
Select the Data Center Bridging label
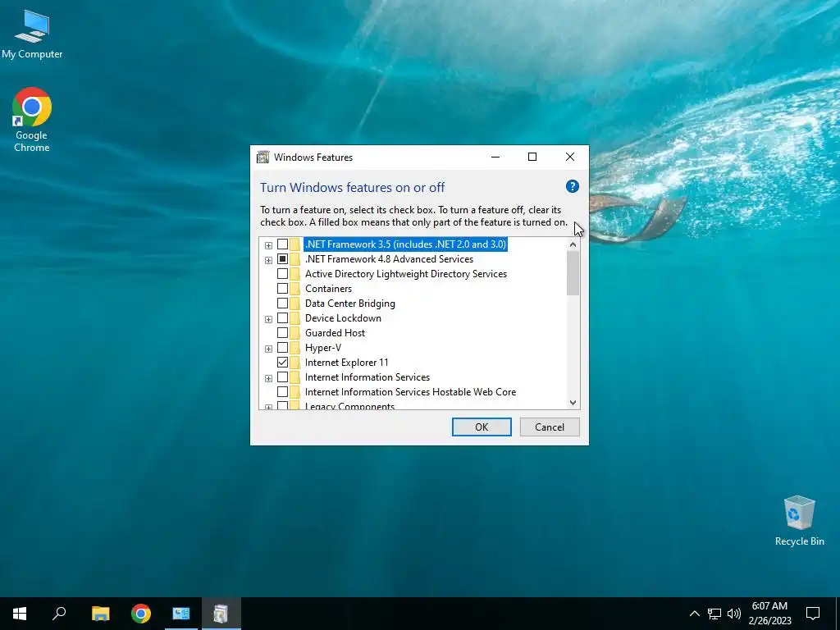[349, 304]
